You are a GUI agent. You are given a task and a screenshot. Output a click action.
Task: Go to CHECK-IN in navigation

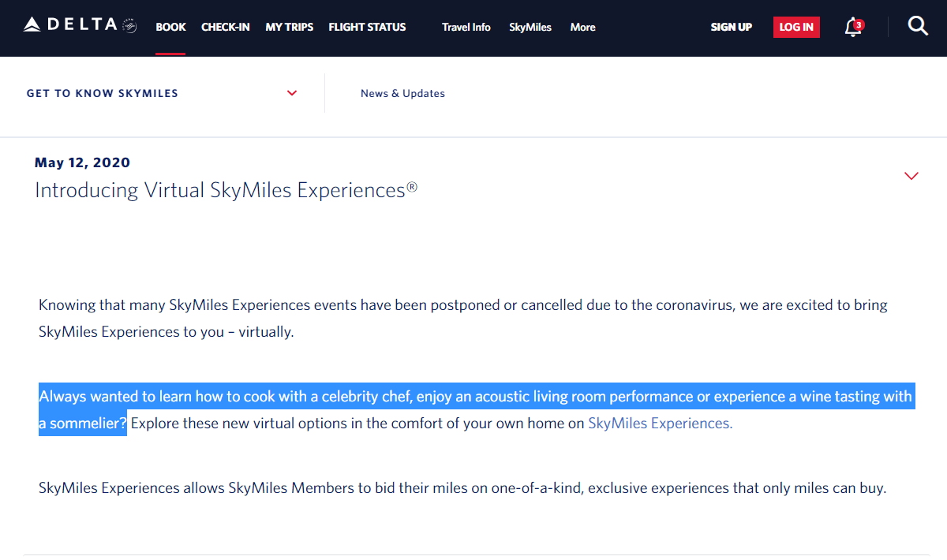pos(226,27)
